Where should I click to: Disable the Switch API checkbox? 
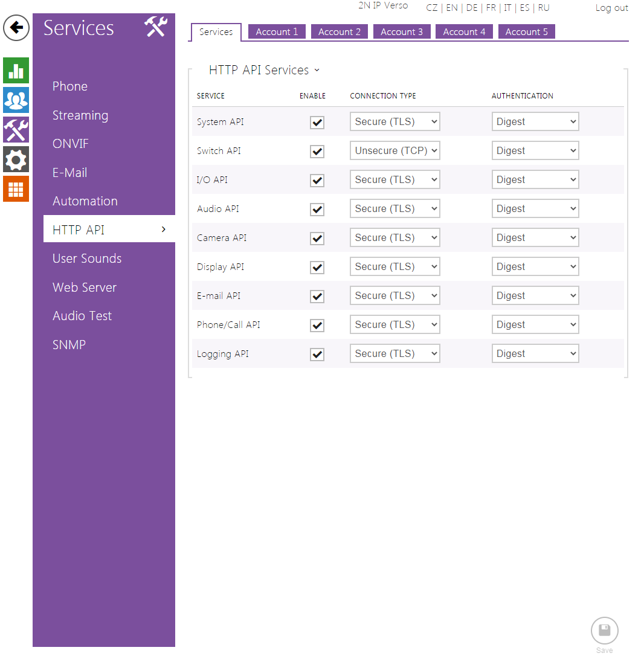tap(317, 151)
